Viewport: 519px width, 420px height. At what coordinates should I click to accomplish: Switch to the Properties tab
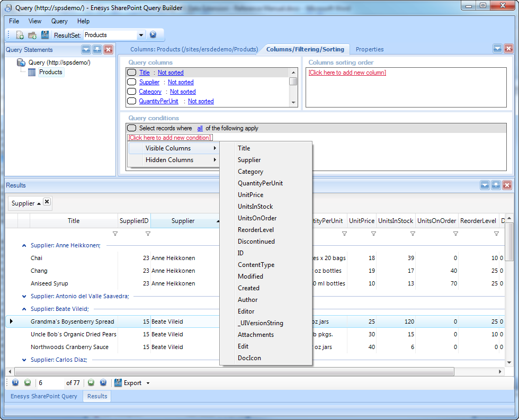click(x=370, y=49)
